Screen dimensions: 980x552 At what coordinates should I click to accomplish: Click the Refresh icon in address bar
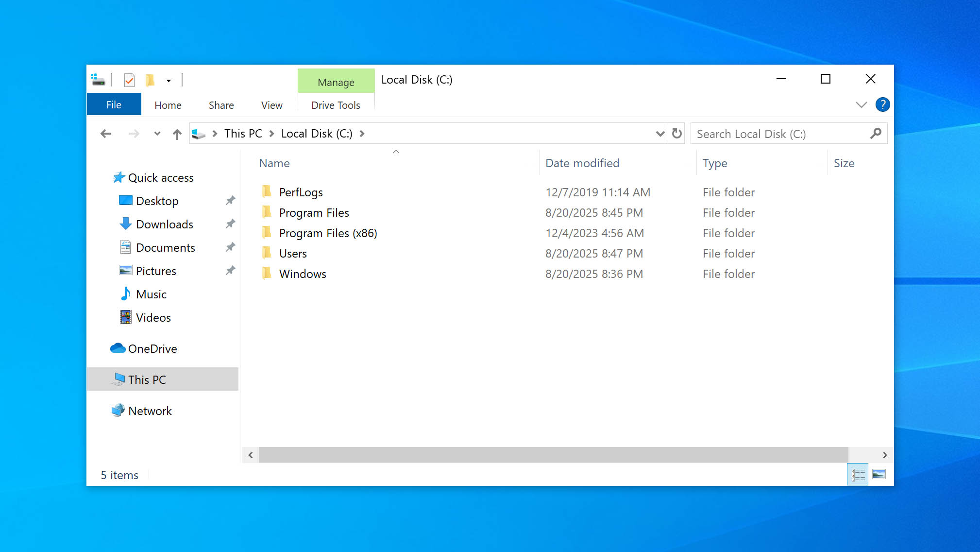point(676,133)
